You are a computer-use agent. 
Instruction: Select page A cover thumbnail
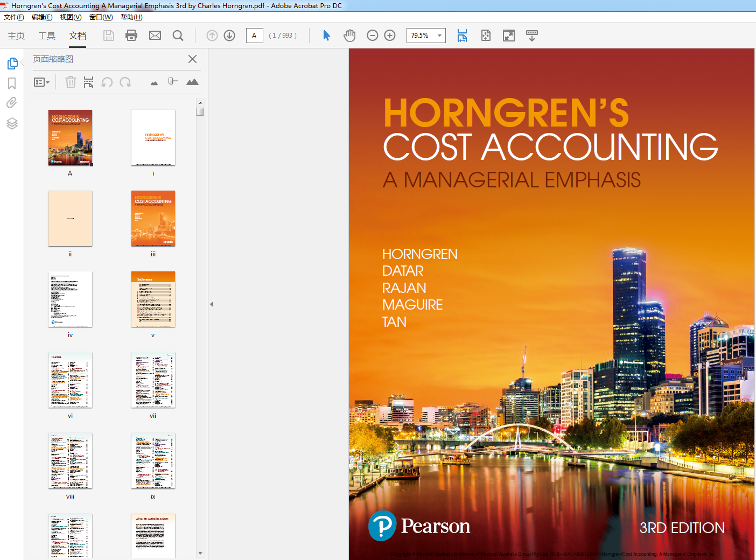click(x=70, y=138)
